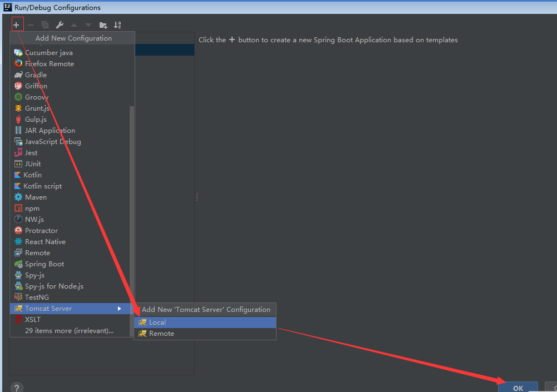Select Gulp.js configuration type
Screen dimensions: 557x392
coord(70,120)
